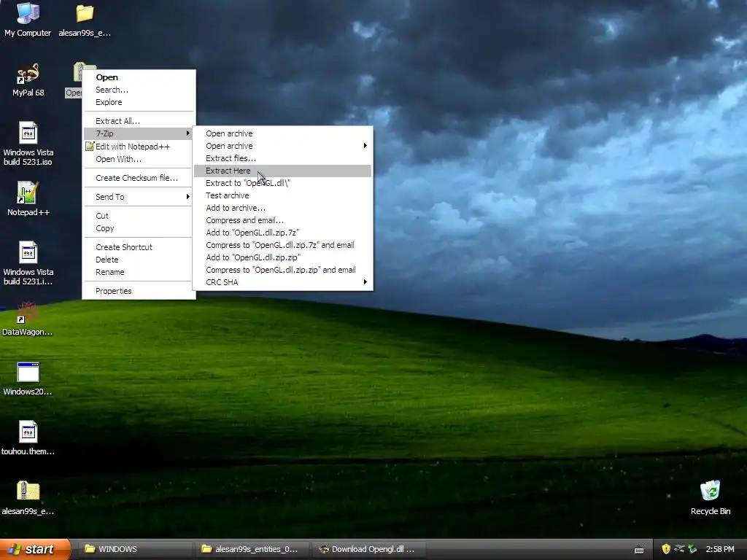Choose Edit with Notepad++

(x=139, y=146)
